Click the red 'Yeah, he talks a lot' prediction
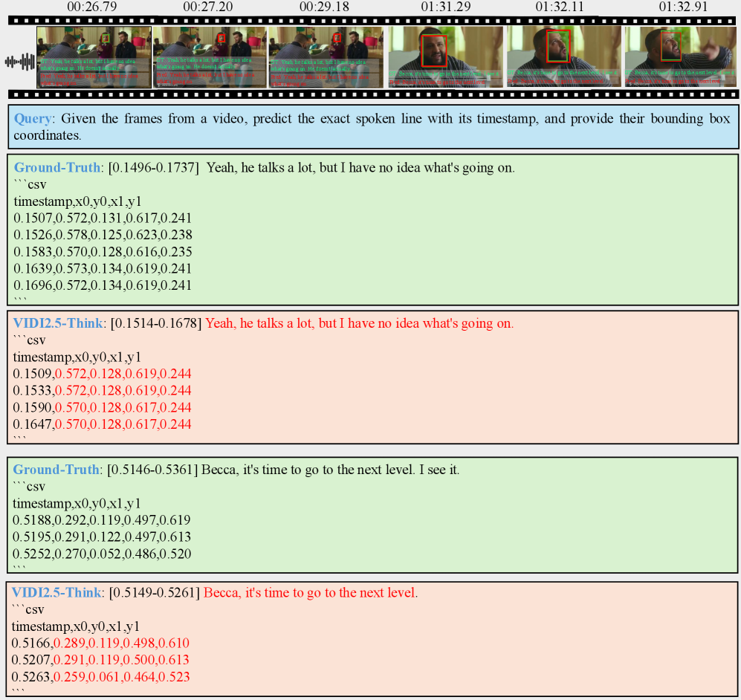 359,323
